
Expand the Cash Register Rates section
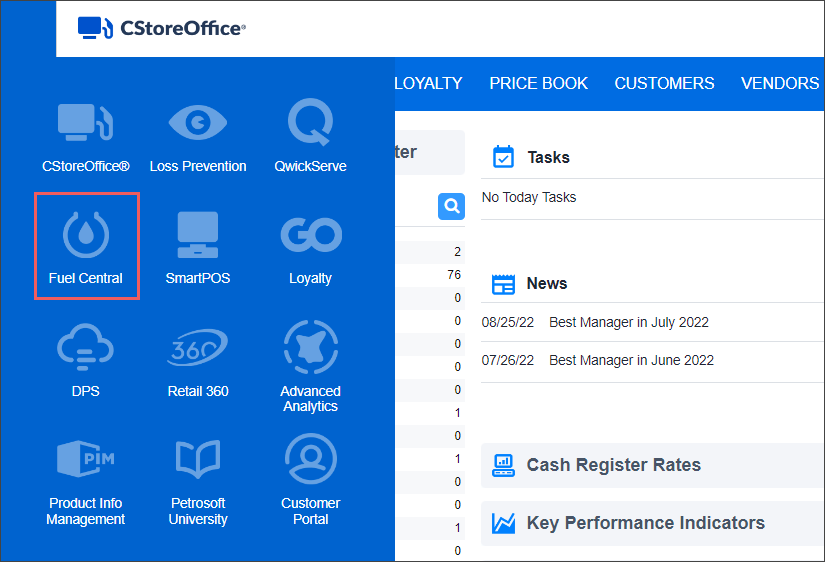click(613, 465)
